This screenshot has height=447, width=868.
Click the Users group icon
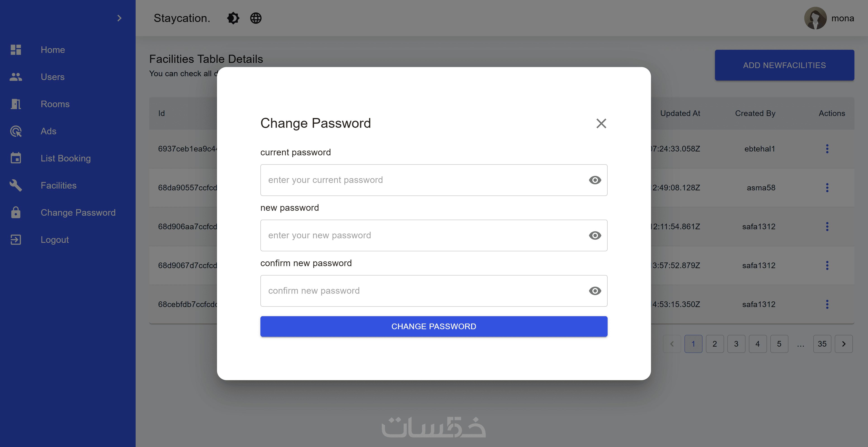(16, 77)
